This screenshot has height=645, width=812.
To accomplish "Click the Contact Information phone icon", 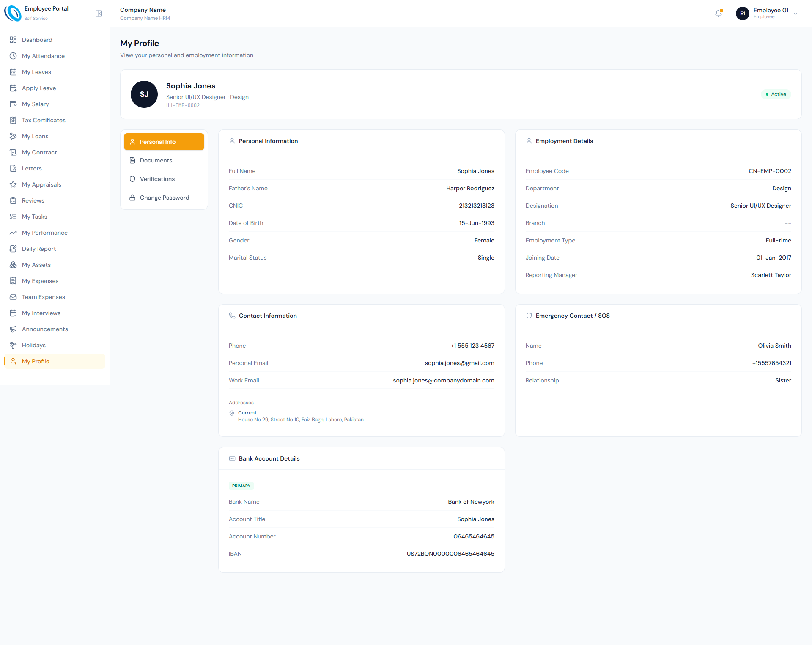I will click(232, 316).
